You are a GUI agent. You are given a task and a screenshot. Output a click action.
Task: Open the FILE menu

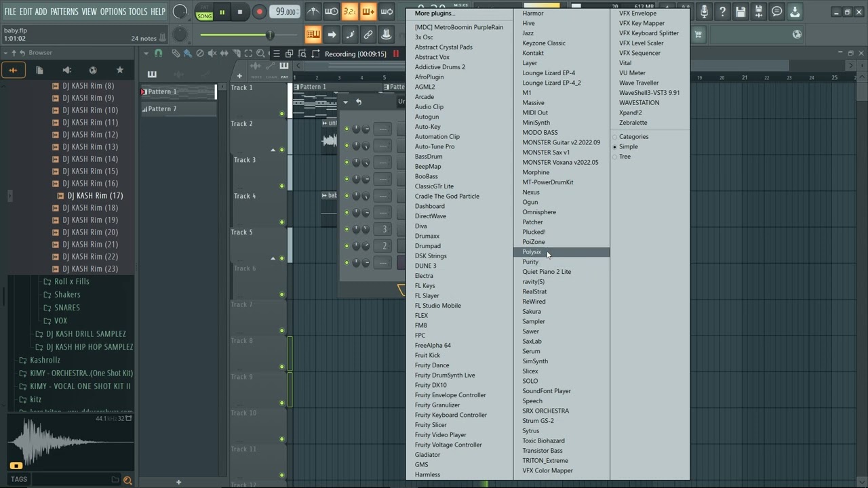pyautogui.click(x=10, y=12)
